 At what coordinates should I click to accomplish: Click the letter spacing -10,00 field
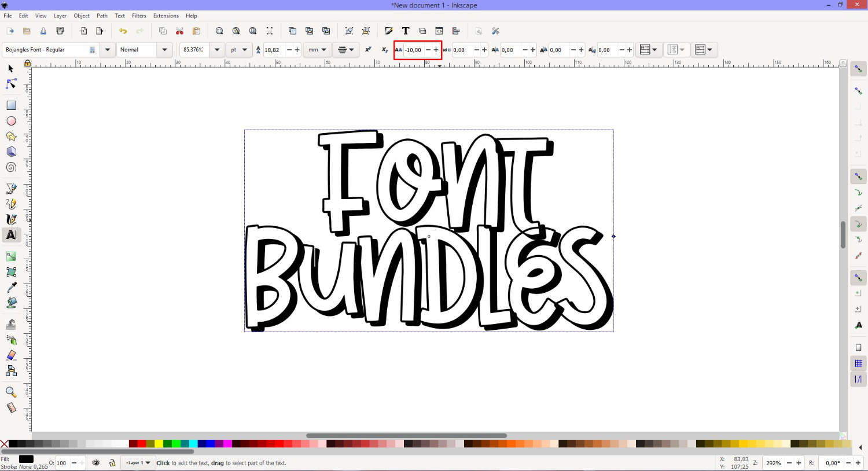pyautogui.click(x=413, y=50)
